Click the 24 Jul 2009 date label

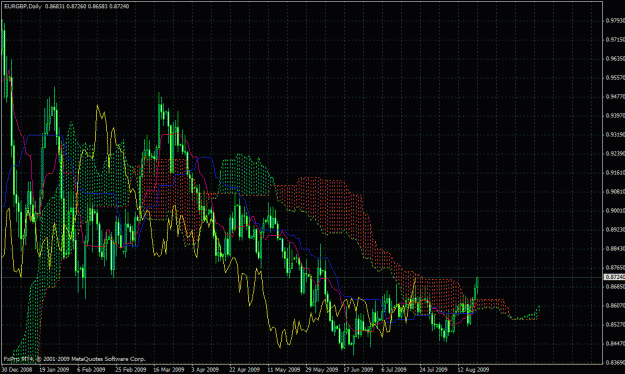[433, 370]
